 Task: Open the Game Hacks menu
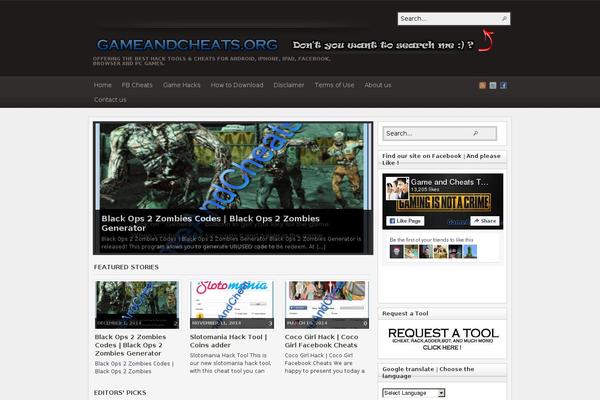click(x=182, y=85)
